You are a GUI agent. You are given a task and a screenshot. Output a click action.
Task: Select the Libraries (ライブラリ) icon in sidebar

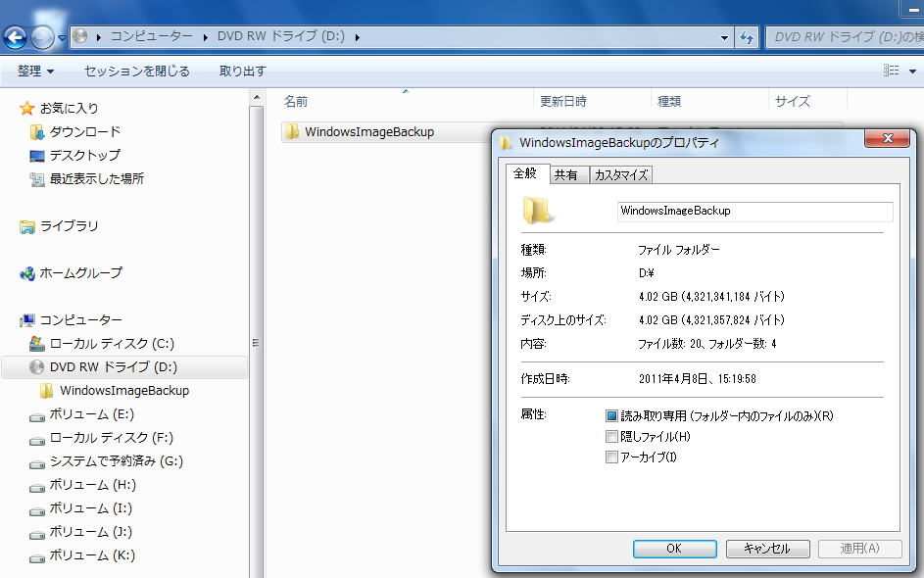pyautogui.click(x=27, y=226)
